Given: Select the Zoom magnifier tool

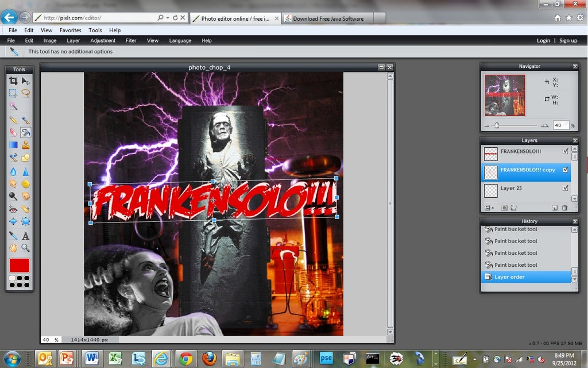Looking at the screenshot, I should click(25, 248).
